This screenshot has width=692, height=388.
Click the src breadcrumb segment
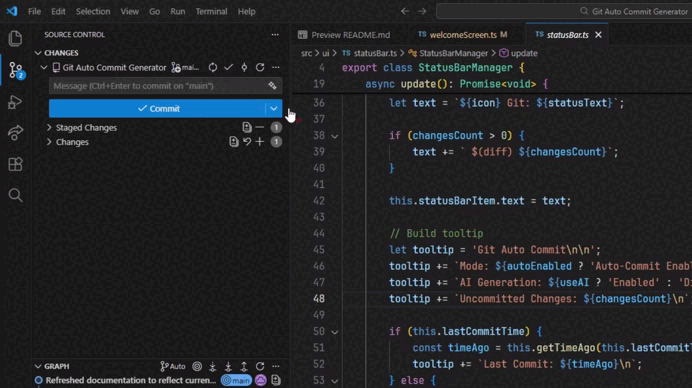tap(306, 53)
